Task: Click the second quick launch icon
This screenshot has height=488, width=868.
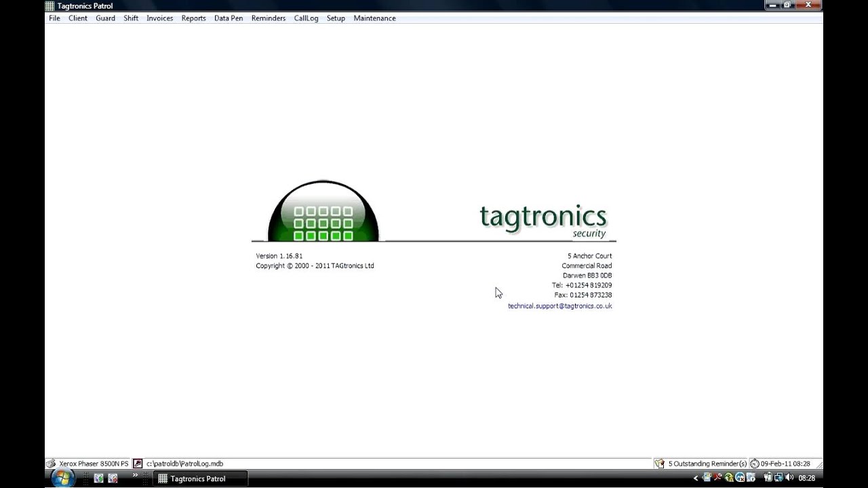Action: 113,479
